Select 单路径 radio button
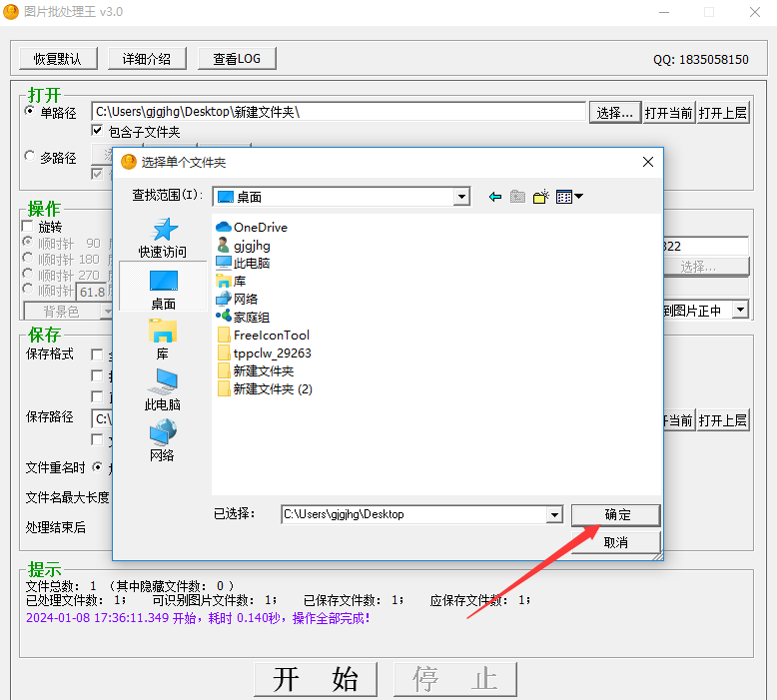This screenshot has height=700, width=777. 30,111
